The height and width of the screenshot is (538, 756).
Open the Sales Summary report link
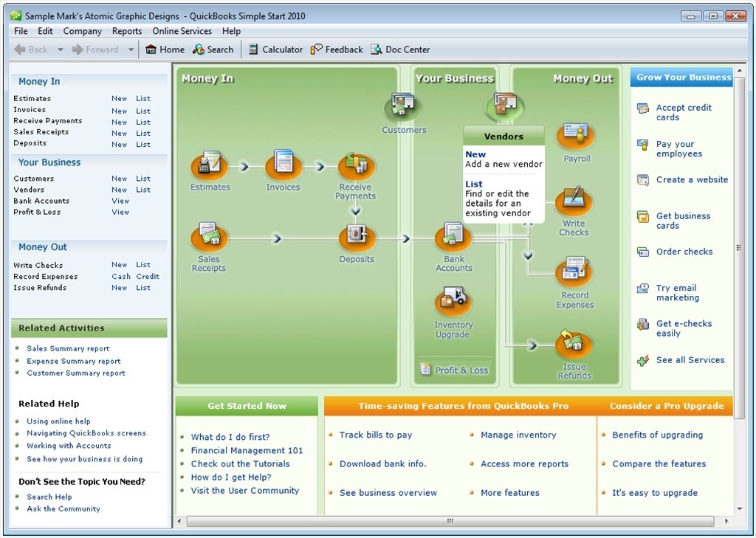click(x=68, y=348)
